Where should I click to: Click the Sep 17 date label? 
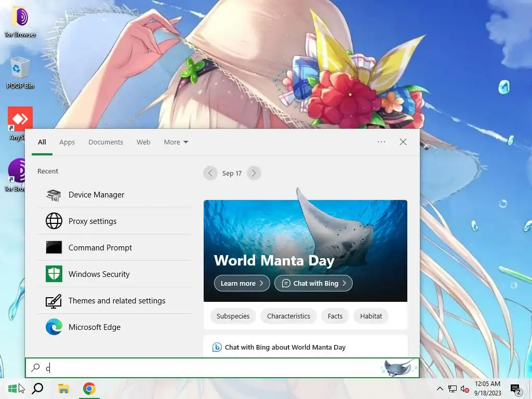pos(232,174)
